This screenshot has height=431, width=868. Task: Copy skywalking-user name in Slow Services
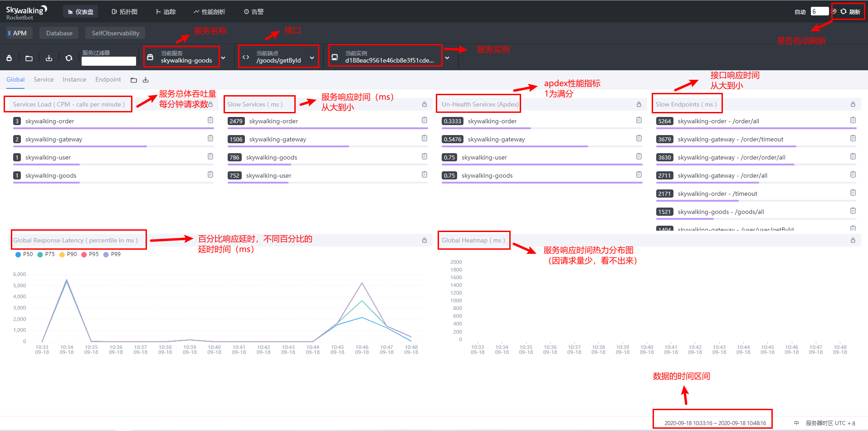[x=424, y=174]
